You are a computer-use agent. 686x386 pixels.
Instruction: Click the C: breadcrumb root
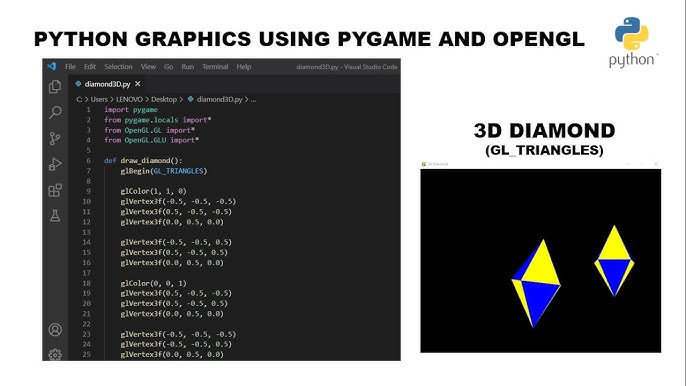(x=79, y=99)
